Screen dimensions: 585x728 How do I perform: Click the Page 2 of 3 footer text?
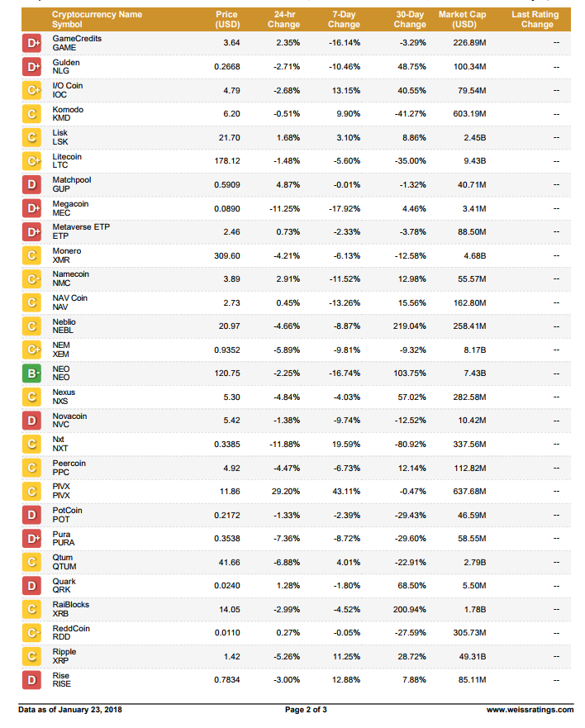click(x=306, y=710)
